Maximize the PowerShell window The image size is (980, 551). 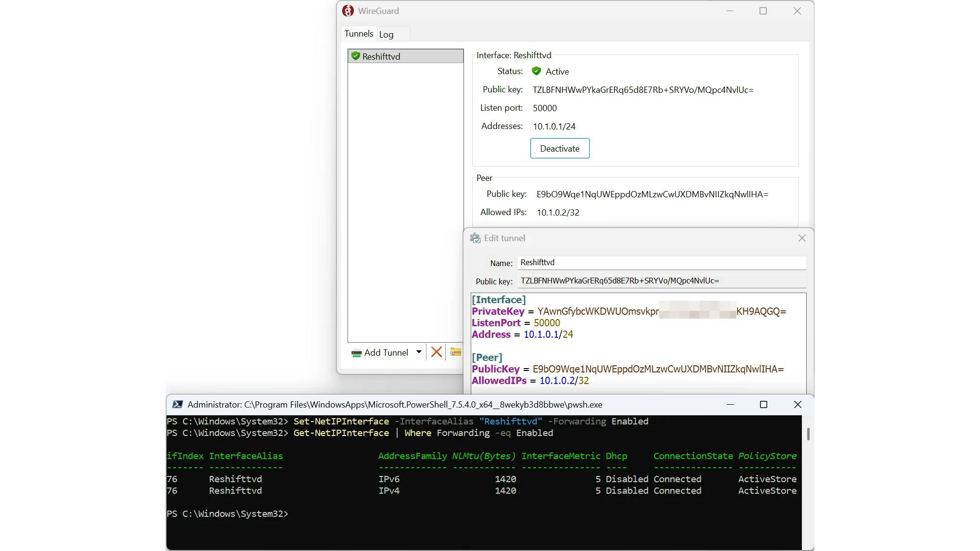(x=763, y=405)
